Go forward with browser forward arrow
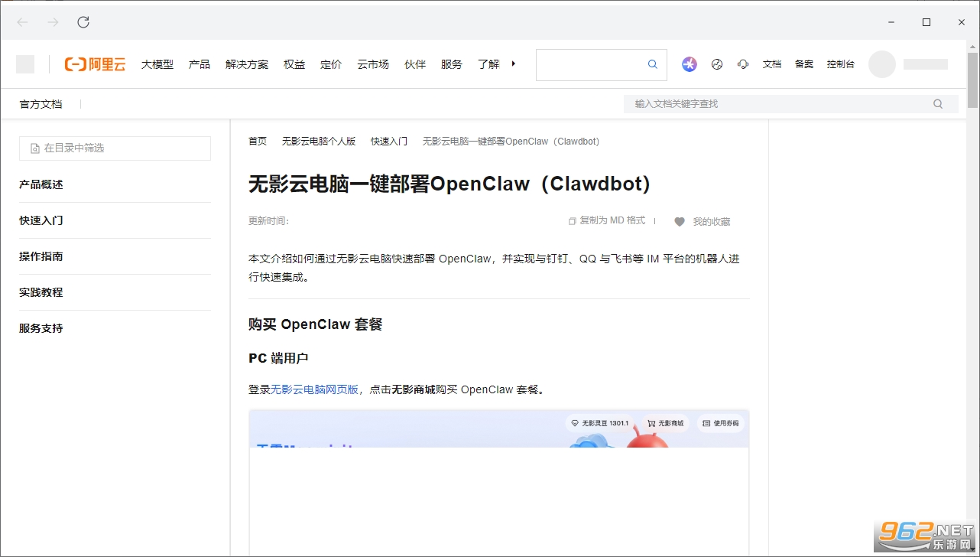 pos(53,22)
